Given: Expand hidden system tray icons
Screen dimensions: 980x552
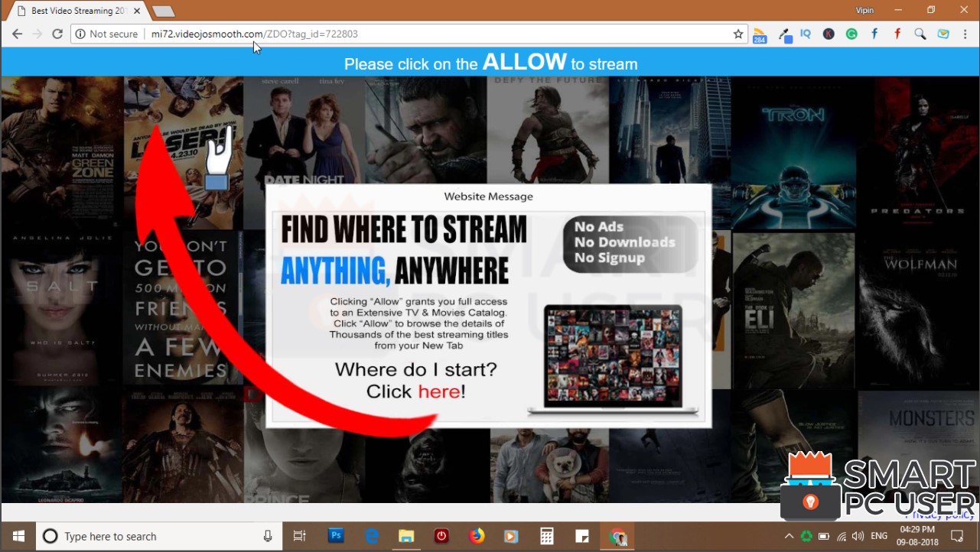Looking at the screenshot, I should (x=789, y=536).
